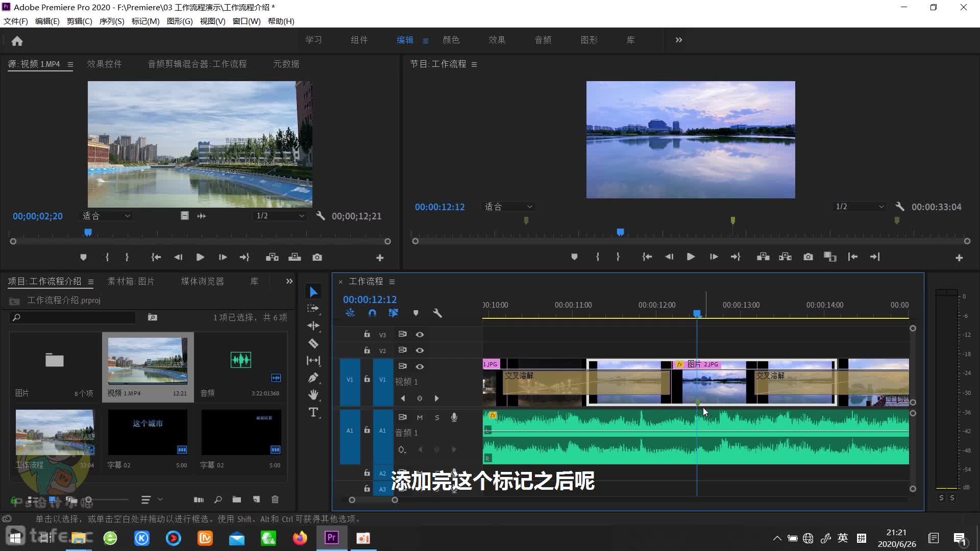Open Project panel sort dropdown
This screenshot has height=551, width=980.
pyautogui.click(x=152, y=499)
